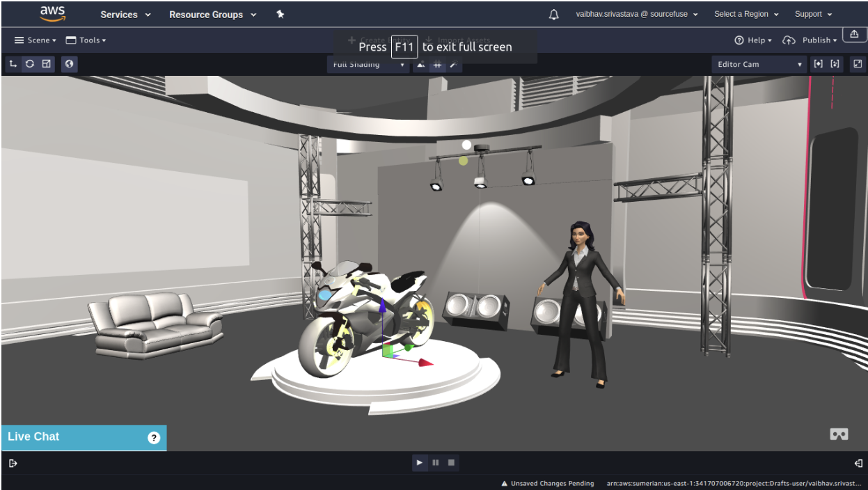Viewport: 868px width, 490px height.
Task: Select the translate transform tool
Action: coord(13,64)
